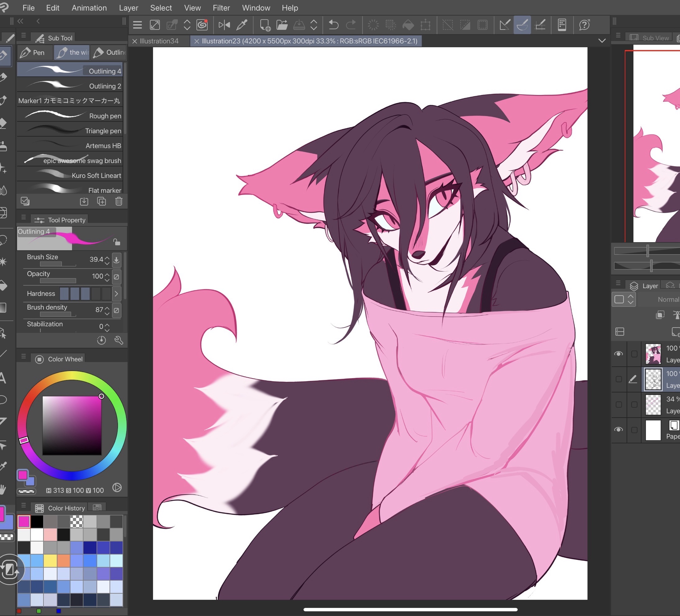Image resolution: width=680 pixels, height=616 pixels.
Task: Open the file folder icon in command bar
Action: click(x=282, y=25)
